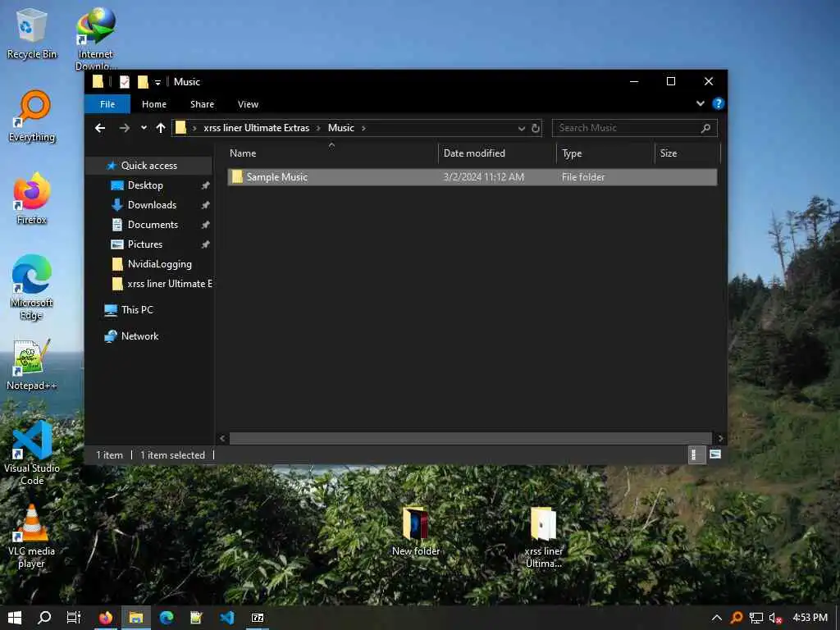Select the xrss liner Ultima desktop folder

(544, 536)
